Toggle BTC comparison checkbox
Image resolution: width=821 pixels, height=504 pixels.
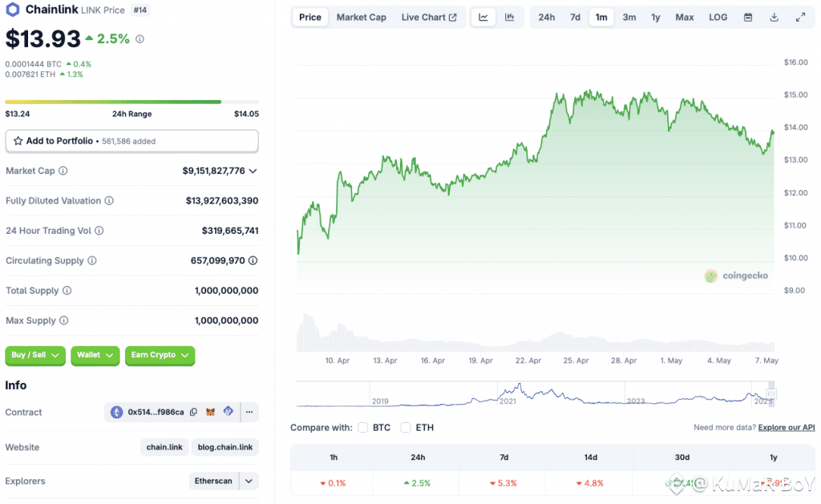pyautogui.click(x=363, y=428)
